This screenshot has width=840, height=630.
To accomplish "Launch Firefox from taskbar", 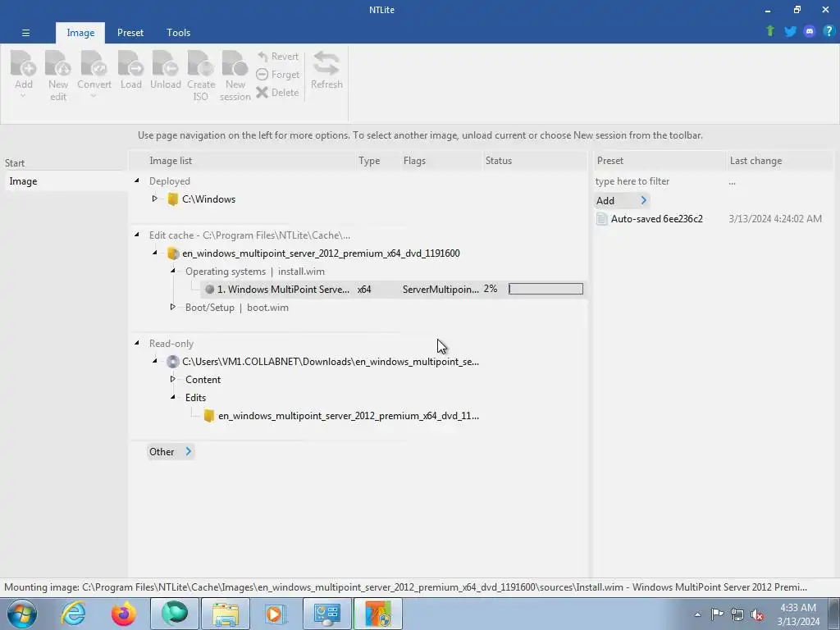I will [x=124, y=614].
